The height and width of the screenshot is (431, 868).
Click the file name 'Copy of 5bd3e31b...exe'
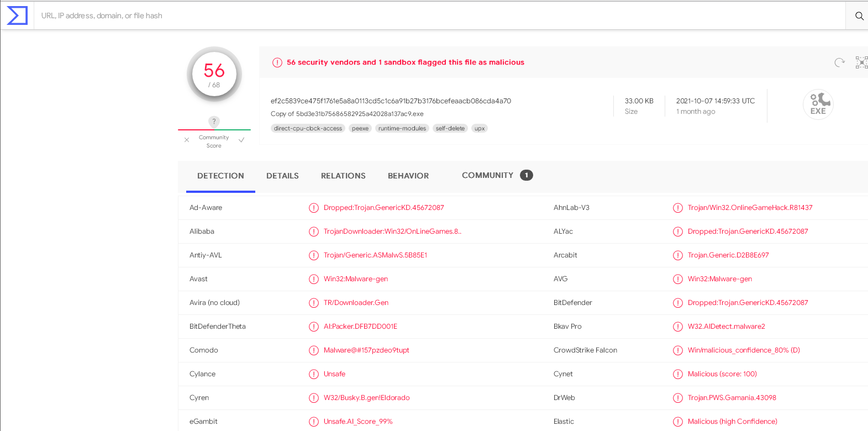(x=347, y=114)
